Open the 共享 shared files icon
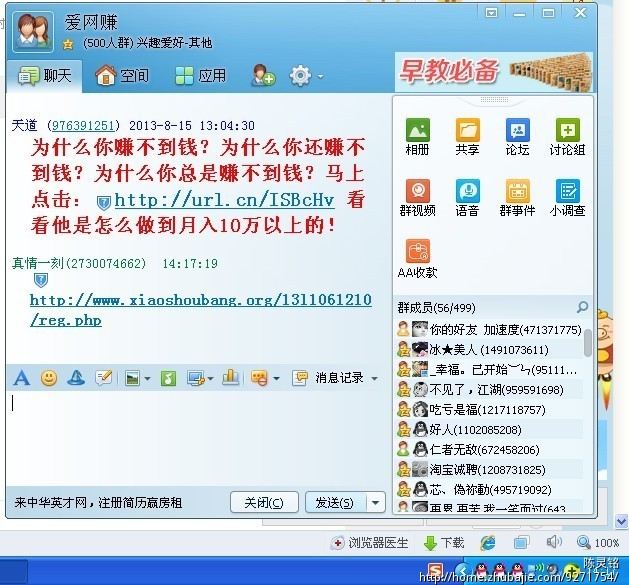This screenshot has height=585, width=629. tap(467, 136)
